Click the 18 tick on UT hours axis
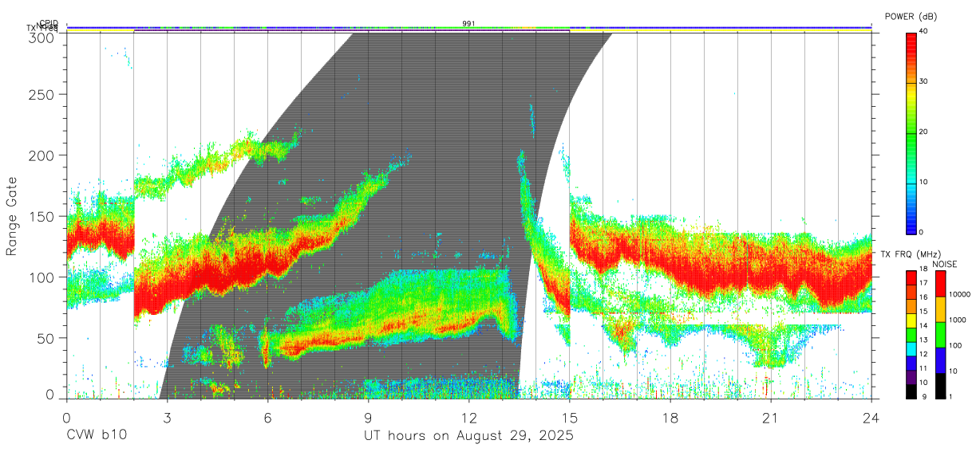980x452 pixels. tap(670, 417)
